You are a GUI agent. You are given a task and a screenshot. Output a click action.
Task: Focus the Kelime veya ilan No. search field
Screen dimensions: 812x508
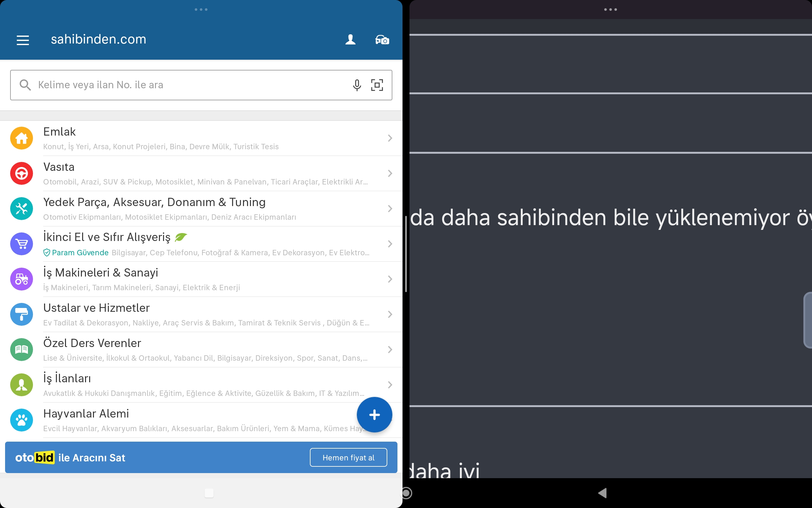[201, 85]
